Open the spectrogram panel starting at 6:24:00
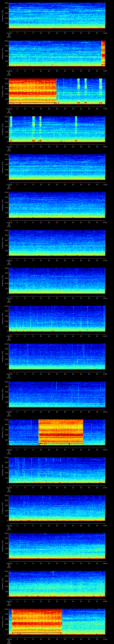This screenshot has height=644, width=114. 57,394
